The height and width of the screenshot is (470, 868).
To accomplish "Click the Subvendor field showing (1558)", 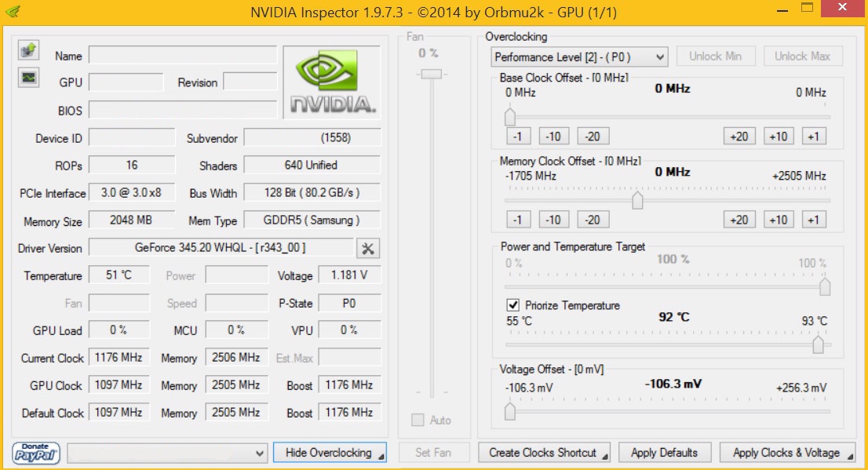I will coord(312,137).
